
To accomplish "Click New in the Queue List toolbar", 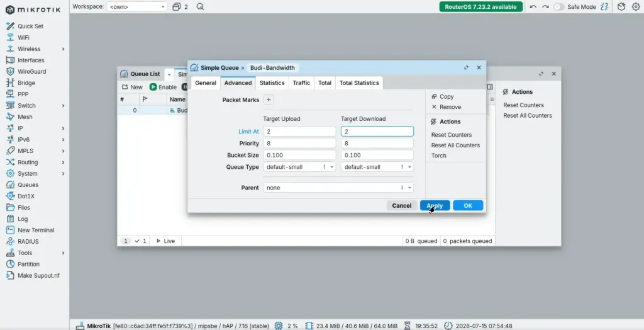I will coord(132,87).
